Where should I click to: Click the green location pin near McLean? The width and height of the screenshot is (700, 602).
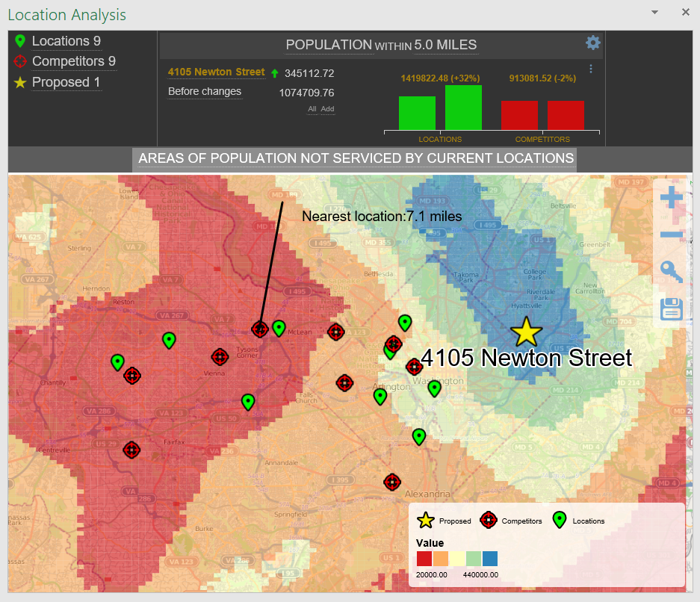tap(279, 329)
